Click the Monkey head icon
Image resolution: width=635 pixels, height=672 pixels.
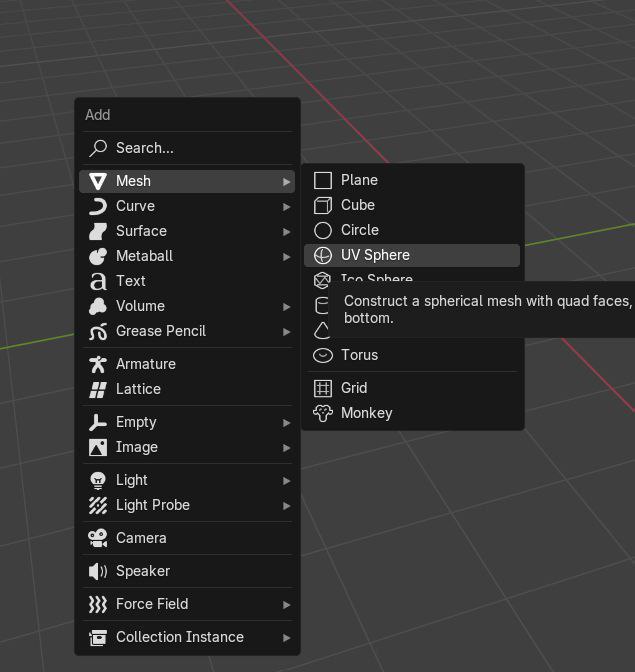point(323,413)
